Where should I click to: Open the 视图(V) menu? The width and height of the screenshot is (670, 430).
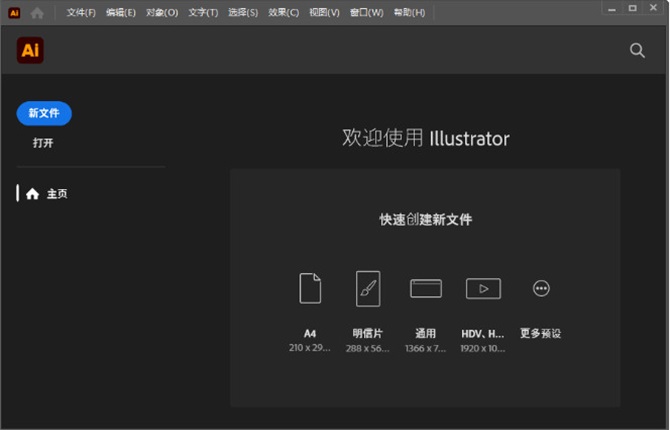pos(324,13)
